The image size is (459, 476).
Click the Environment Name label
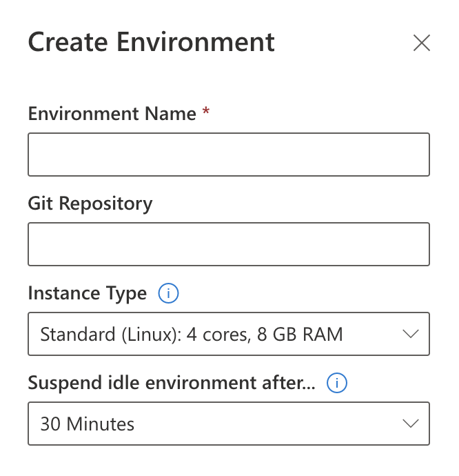tap(112, 114)
